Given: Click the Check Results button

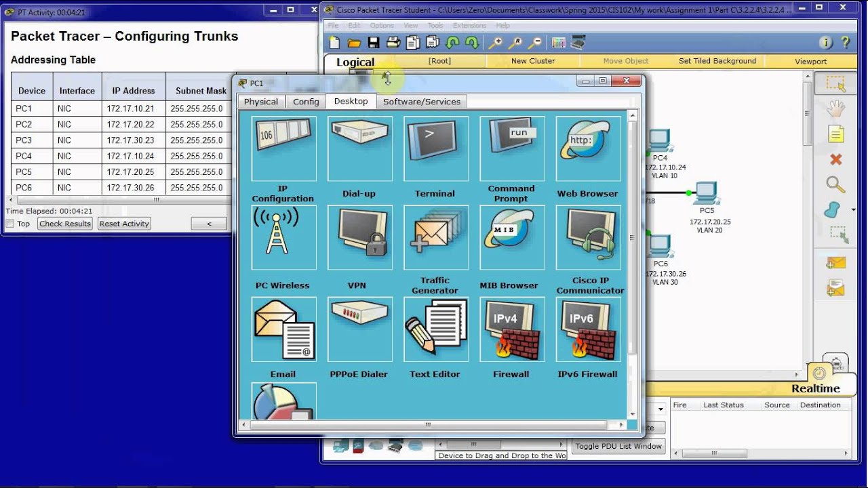Looking at the screenshot, I should tap(65, 224).
